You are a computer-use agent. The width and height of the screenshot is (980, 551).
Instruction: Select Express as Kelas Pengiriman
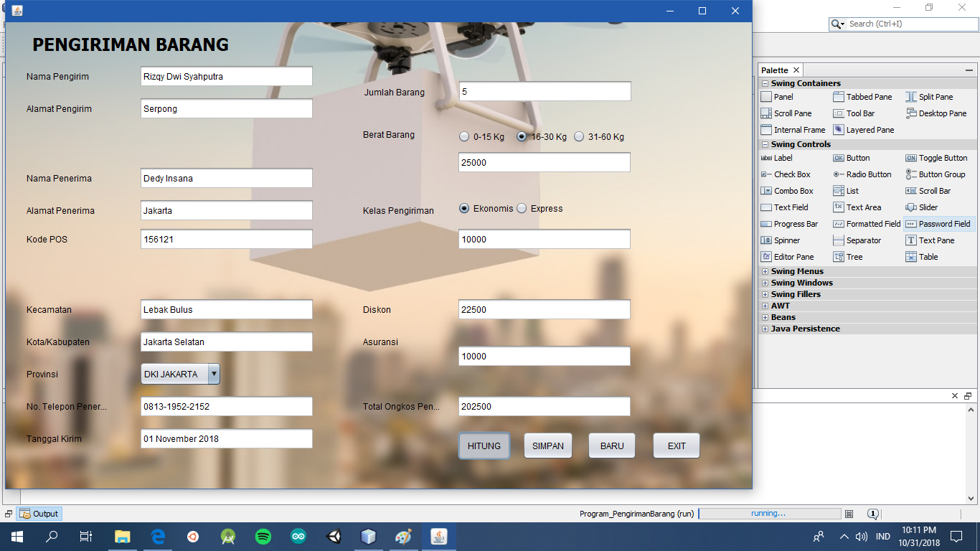[x=522, y=208]
